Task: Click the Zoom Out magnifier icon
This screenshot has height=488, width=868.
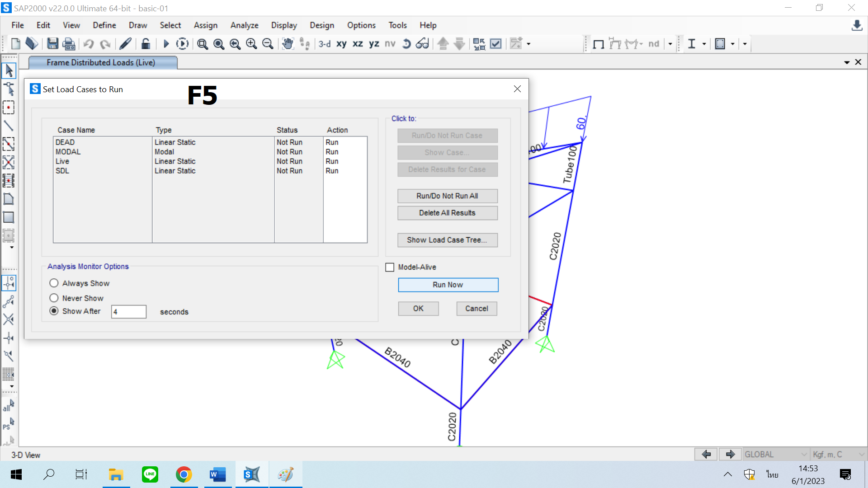Action: pyautogui.click(x=268, y=44)
